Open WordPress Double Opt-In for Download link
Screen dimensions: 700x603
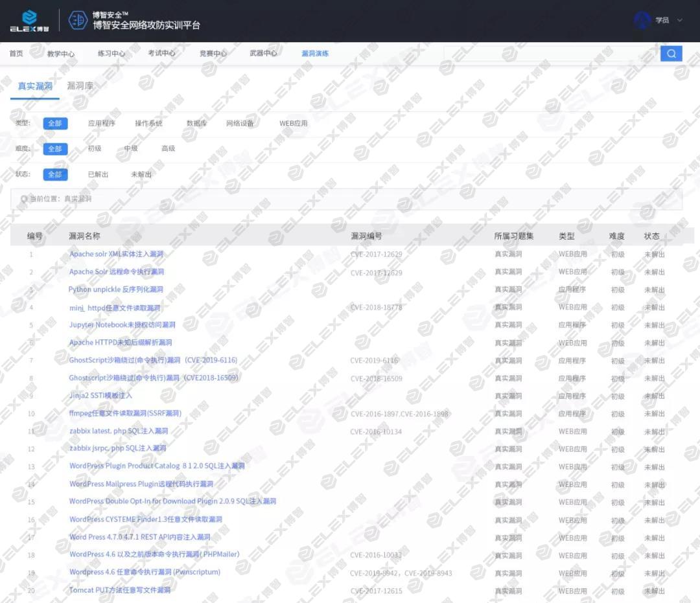(172, 501)
